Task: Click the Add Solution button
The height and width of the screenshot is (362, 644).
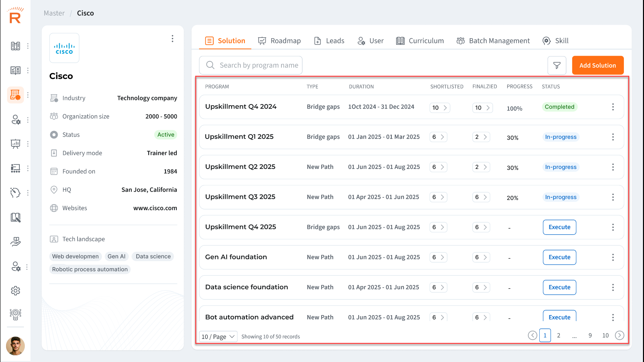Action: coord(598,65)
